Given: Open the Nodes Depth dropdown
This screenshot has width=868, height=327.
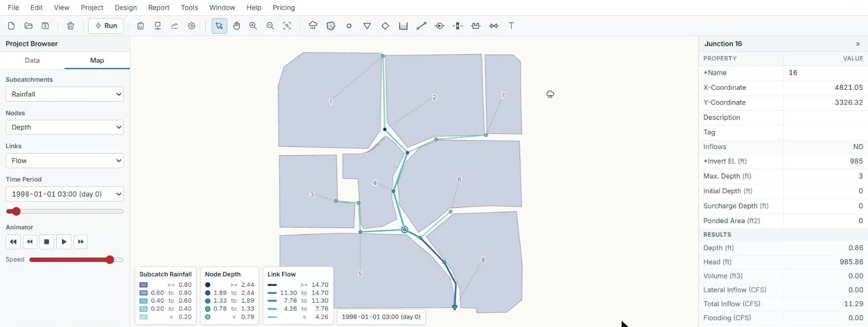Looking at the screenshot, I should tap(65, 127).
